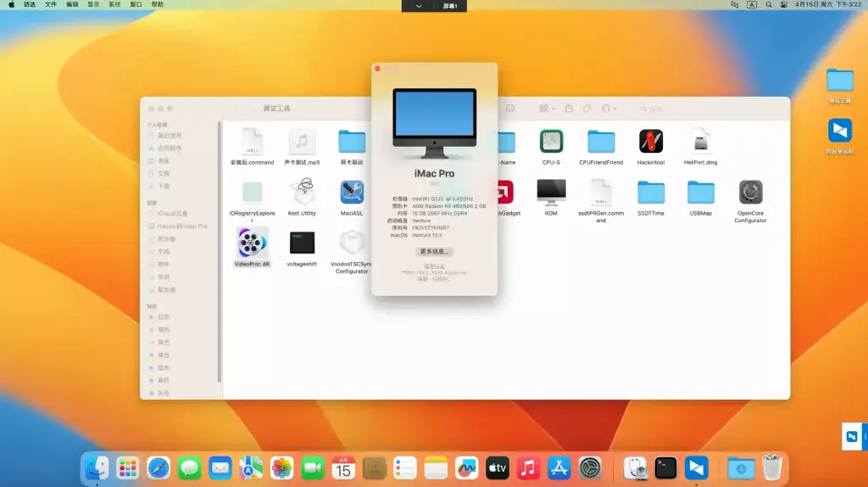868x487 pixels.
Task: Select the voltageshift executable file
Action: pos(302,243)
